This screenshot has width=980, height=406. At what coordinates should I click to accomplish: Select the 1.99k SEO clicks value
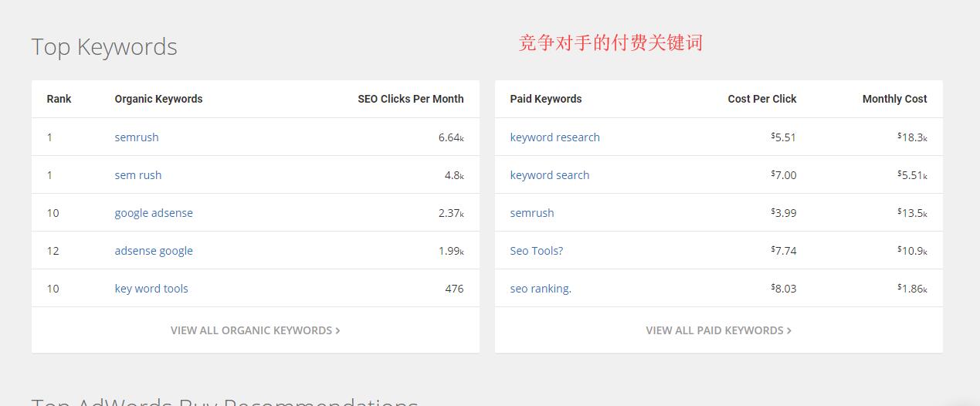[451, 251]
